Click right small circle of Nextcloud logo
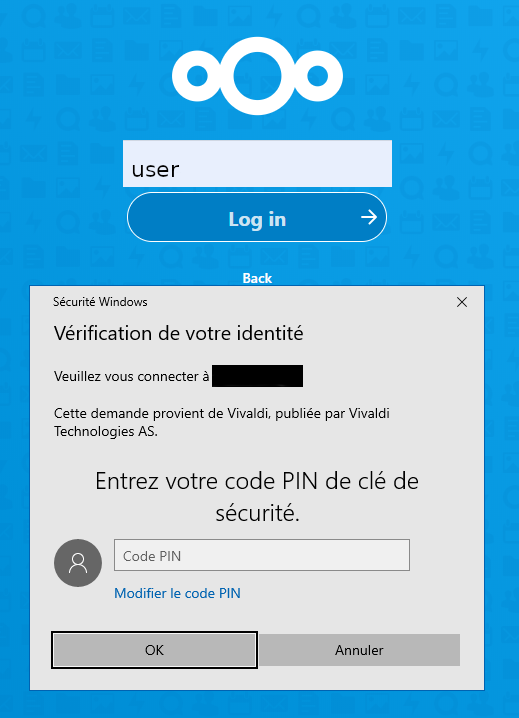Viewport: 519px width, 718px height. click(x=317, y=76)
